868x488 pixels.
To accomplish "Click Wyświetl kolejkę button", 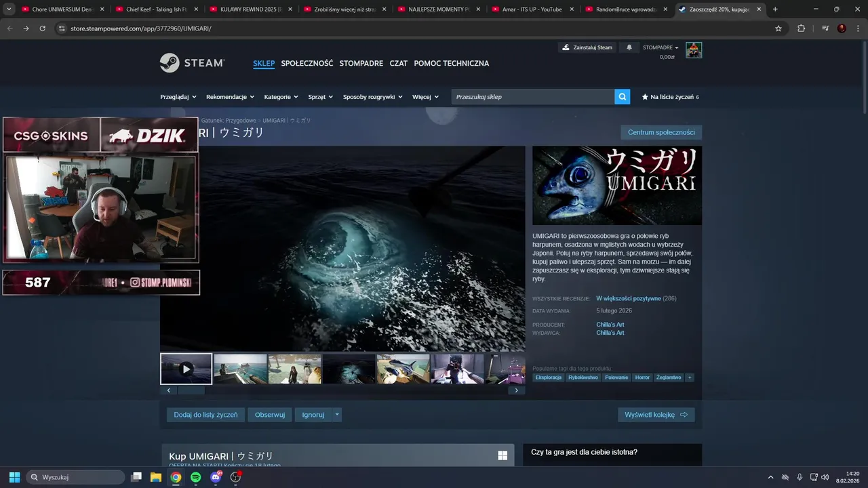I will 656,415.
